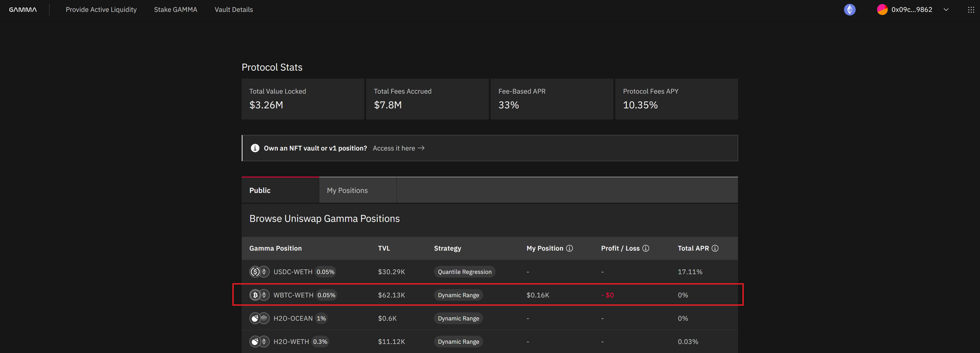Click Dynamic Range badge in H2O-OCEAN row
Screen dimensions: 980x353
459,318
